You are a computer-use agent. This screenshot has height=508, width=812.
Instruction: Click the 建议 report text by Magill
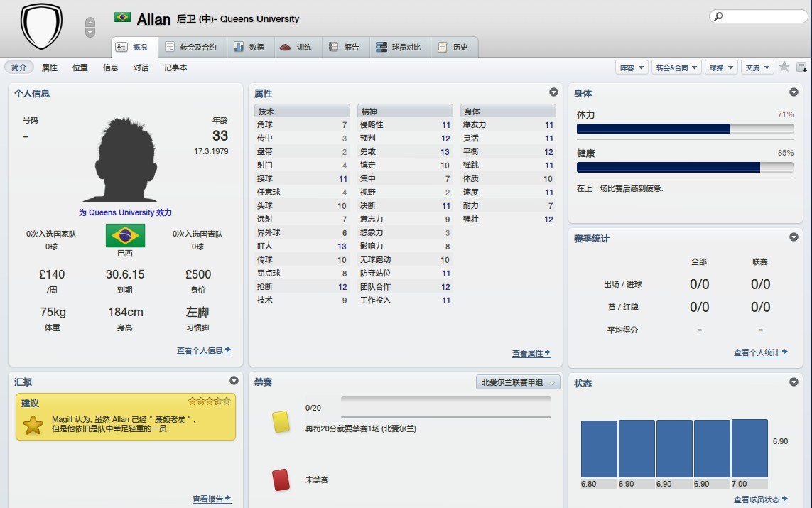click(123, 423)
